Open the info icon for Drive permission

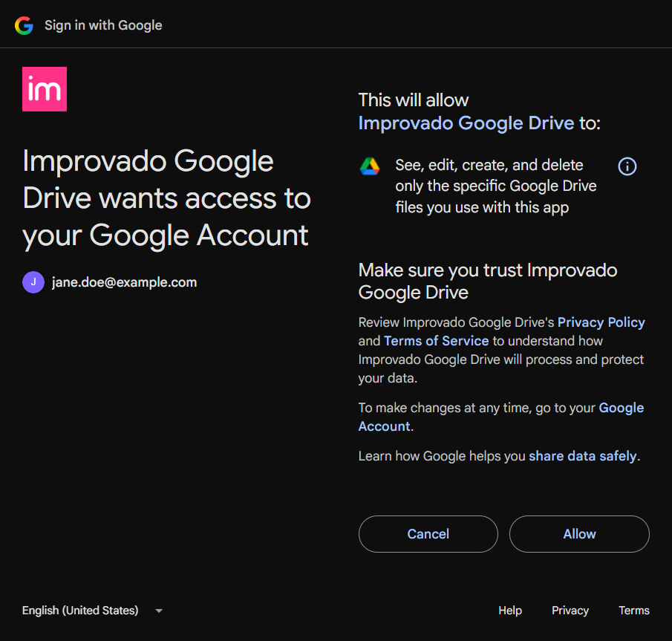pos(627,166)
